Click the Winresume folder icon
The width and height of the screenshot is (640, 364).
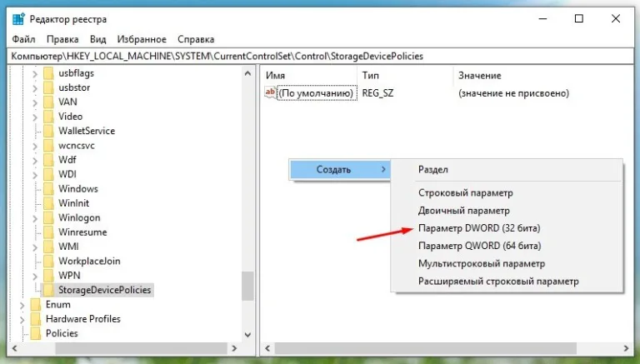pos(48,232)
